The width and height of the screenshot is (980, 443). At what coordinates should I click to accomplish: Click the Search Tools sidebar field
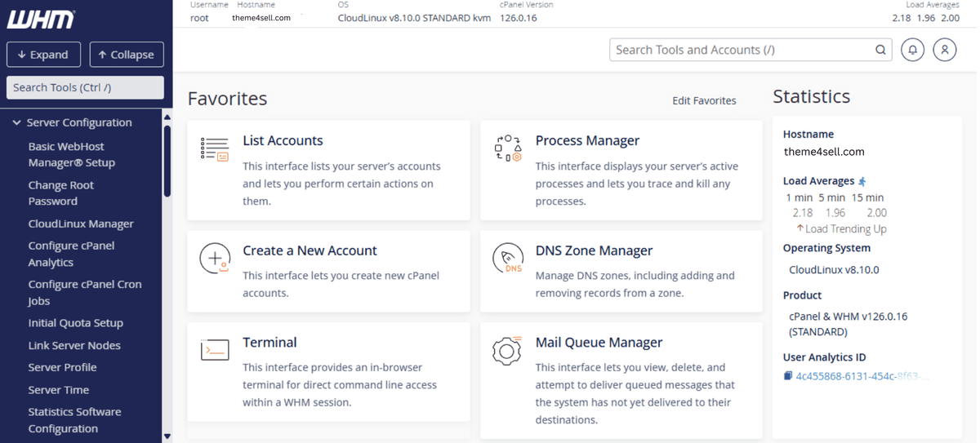coord(85,87)
